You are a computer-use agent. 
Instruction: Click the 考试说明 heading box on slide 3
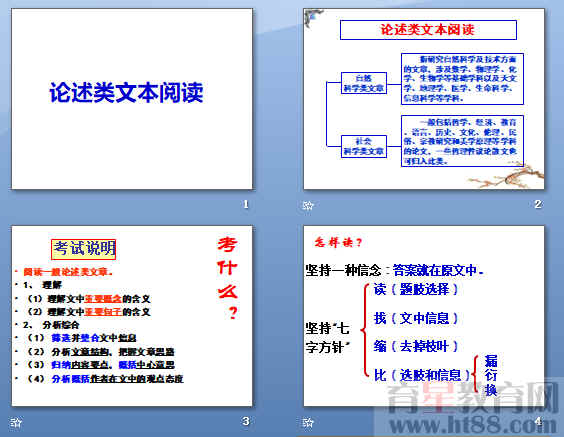[x=83, y=249]
